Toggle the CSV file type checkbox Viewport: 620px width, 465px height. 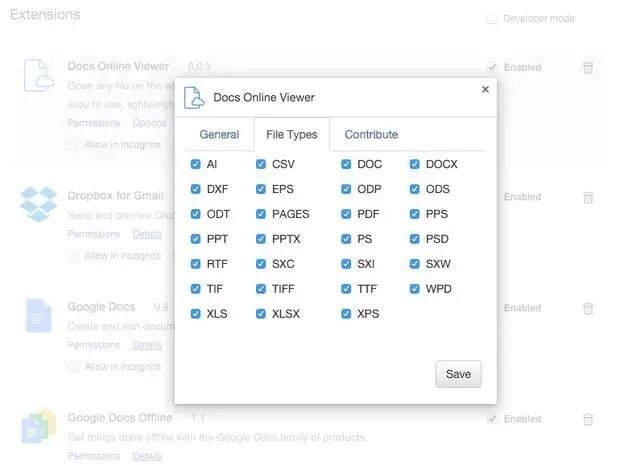pos(261,164)
